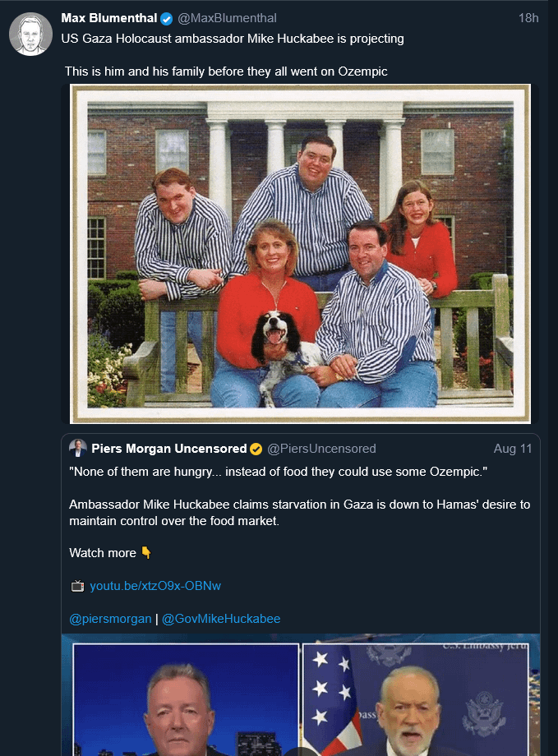This screenshot has width=558, height=756.
Task: Open Max Blumenthal's profile avatar
Action: click(x=31, y=34)
